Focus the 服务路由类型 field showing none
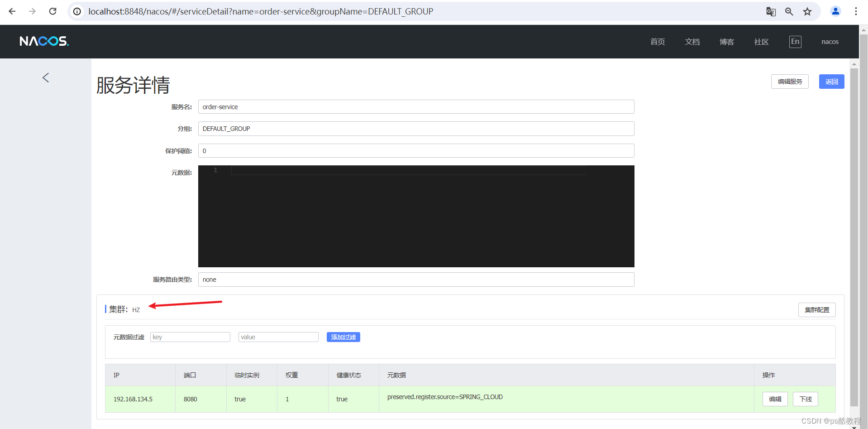 pos(416,280)
